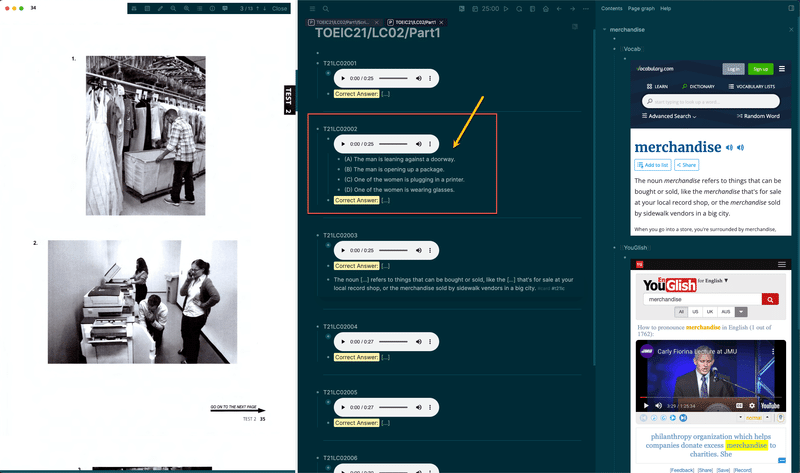Go to previous PDF page arrow
The height and width of the screenshot is (473, 800).
(x=258, y=9)
